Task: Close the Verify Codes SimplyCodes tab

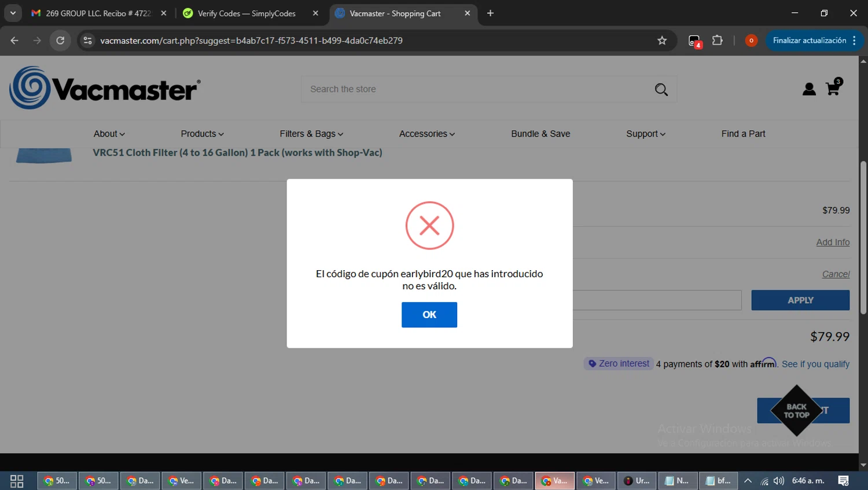Action: point(315,13)
